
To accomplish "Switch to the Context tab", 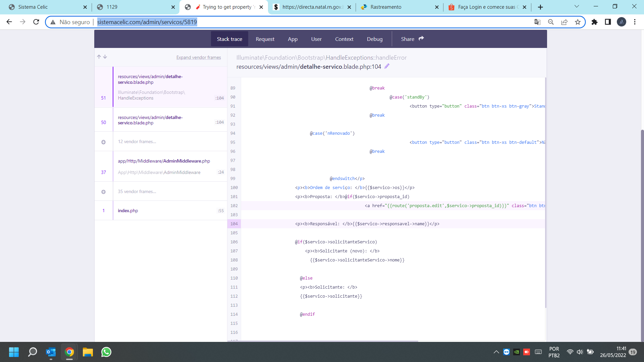I will pos(344,39).
